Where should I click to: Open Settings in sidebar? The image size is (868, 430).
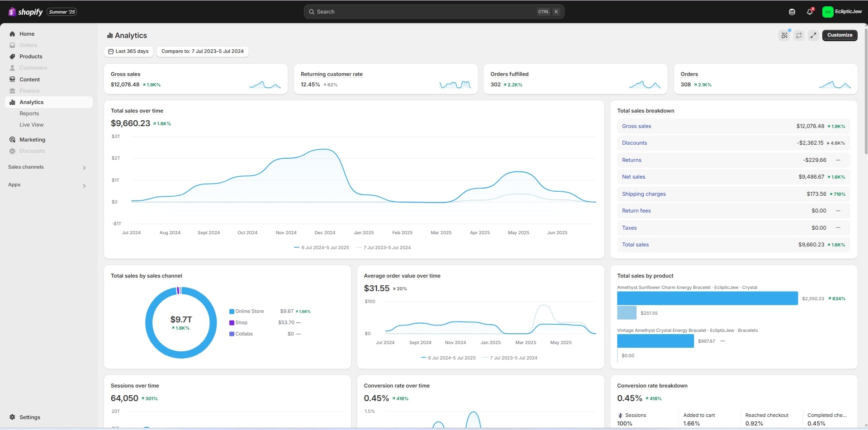pos(30,417)
